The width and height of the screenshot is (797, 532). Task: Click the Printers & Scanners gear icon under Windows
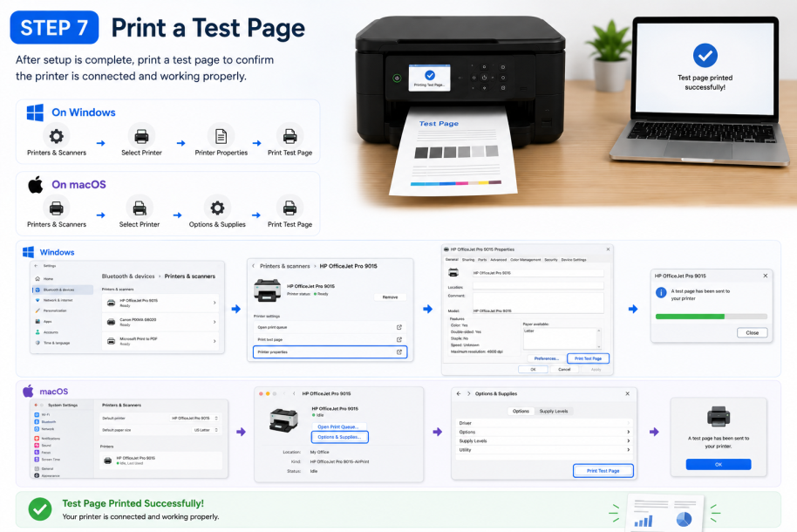tap(56, 136)
